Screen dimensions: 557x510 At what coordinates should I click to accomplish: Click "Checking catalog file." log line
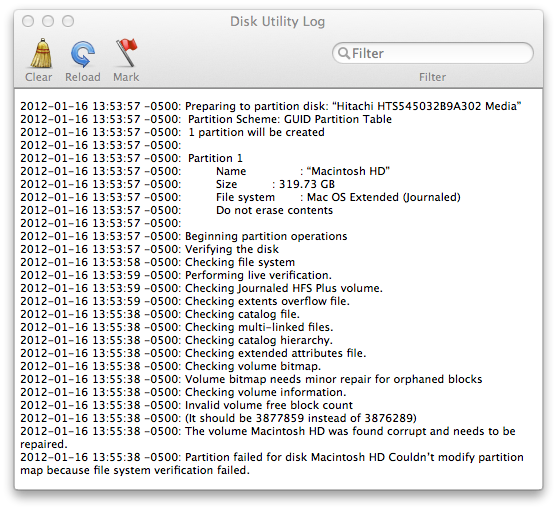click(x=160, y=314)
